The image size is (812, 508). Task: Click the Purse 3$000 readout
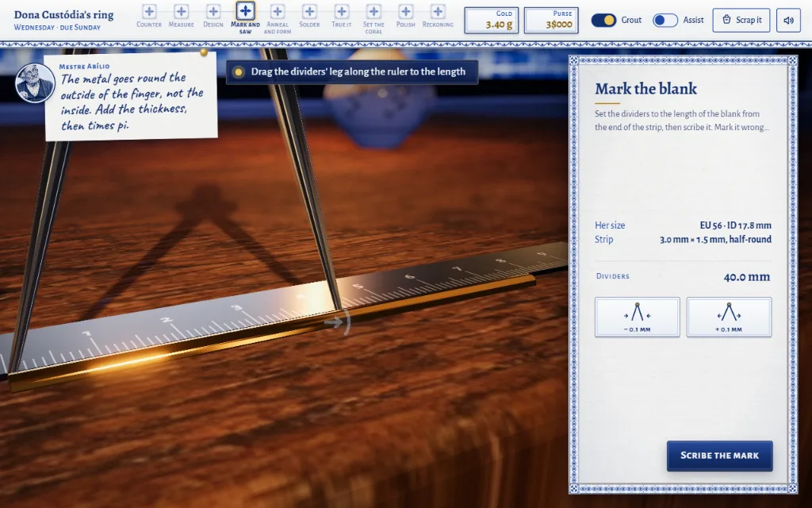coord(551,20)
